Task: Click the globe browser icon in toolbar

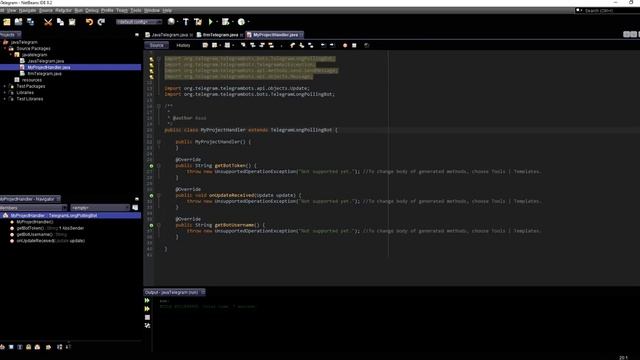Action: [171, 22]
